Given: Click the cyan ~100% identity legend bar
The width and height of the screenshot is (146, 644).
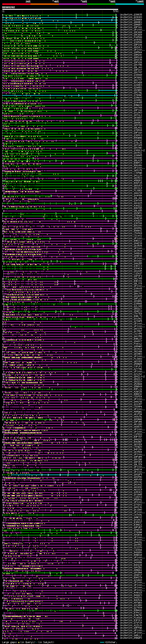Looking at the screenshot, I should tap(130, 4).
